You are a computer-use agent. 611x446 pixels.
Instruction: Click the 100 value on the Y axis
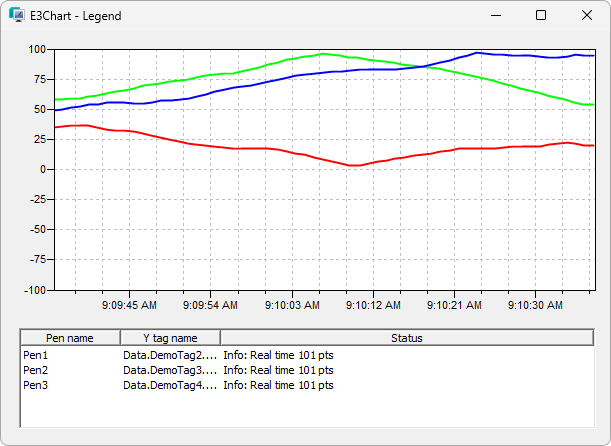[x=37, y=49]
